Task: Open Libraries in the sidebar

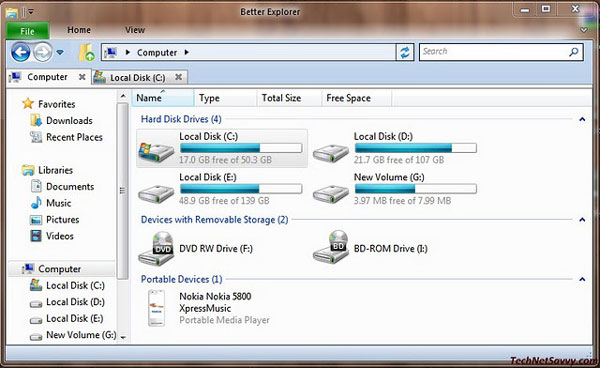Action: [x=55, y=170]
